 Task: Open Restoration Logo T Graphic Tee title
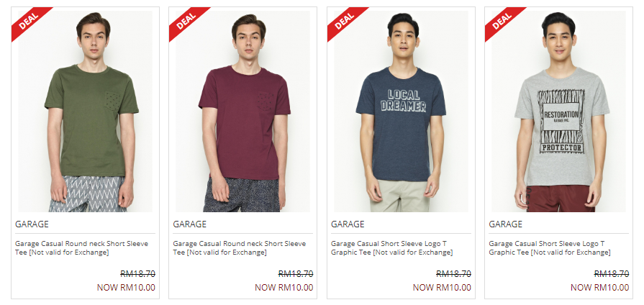[x=550, y=248]
